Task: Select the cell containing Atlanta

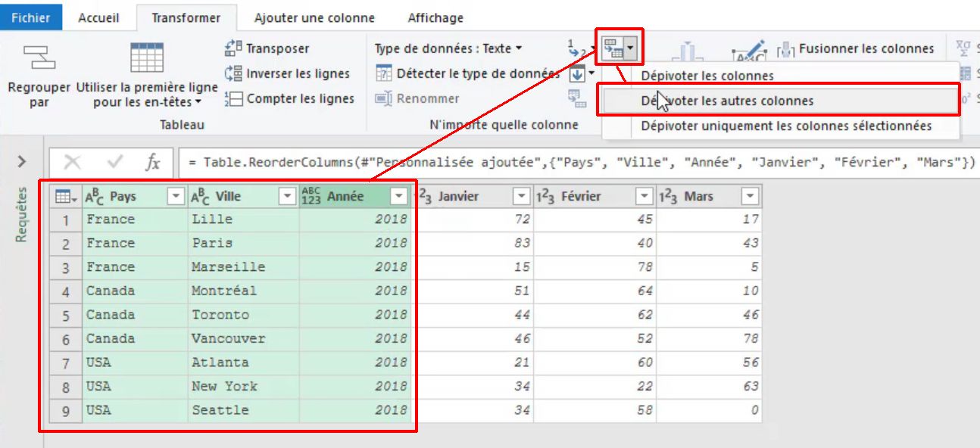Action: point(243,362)
